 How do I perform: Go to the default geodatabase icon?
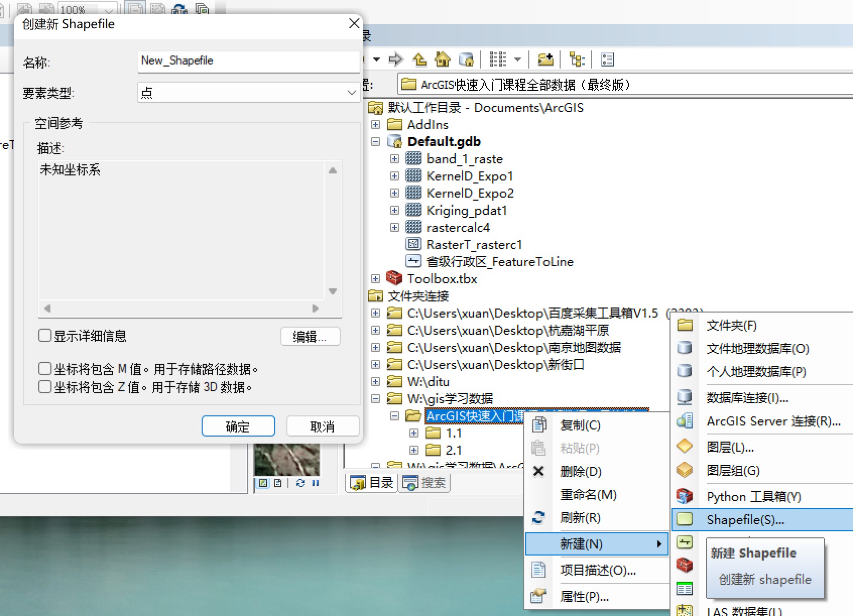click(466, 59)
